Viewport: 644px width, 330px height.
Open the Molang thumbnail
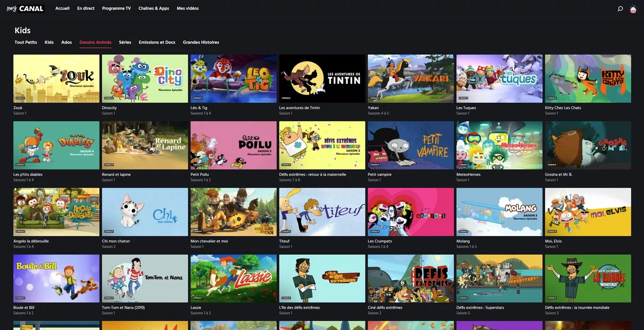[499, 212]
